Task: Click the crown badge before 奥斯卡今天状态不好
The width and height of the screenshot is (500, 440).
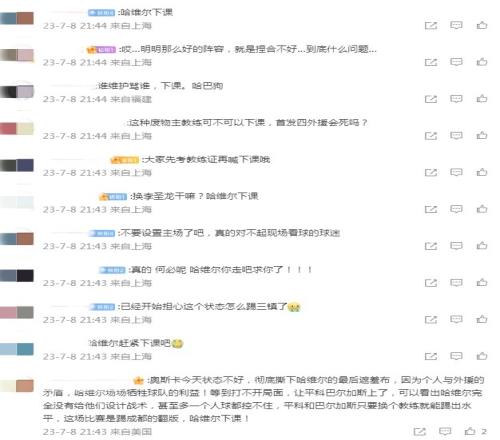Action: click(138, 380)
